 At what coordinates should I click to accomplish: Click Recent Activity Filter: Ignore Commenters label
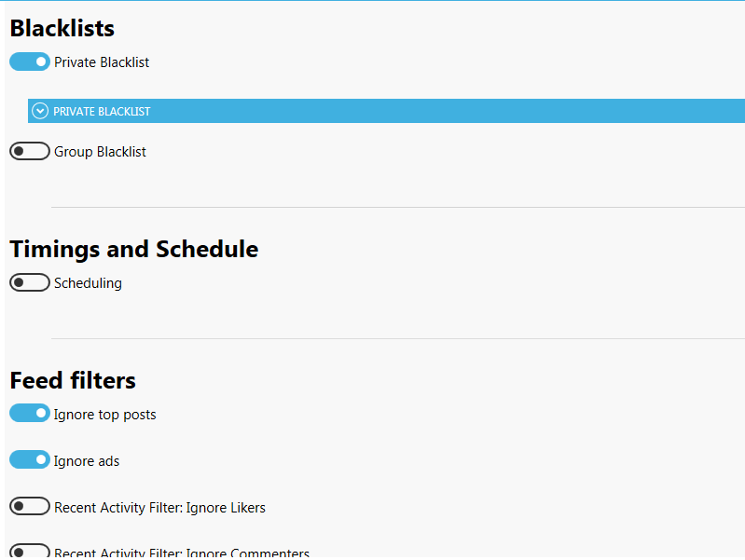pos(182,553)
